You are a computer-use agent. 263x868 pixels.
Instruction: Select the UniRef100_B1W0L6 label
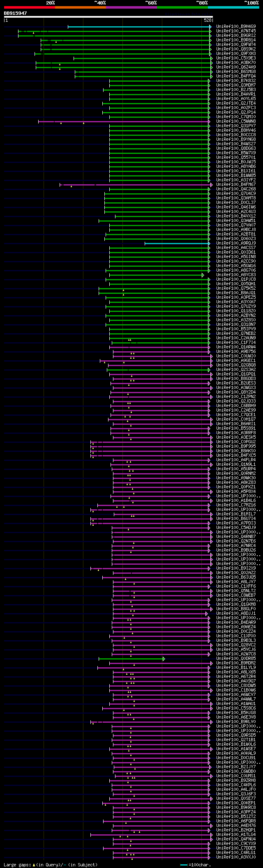236,744
